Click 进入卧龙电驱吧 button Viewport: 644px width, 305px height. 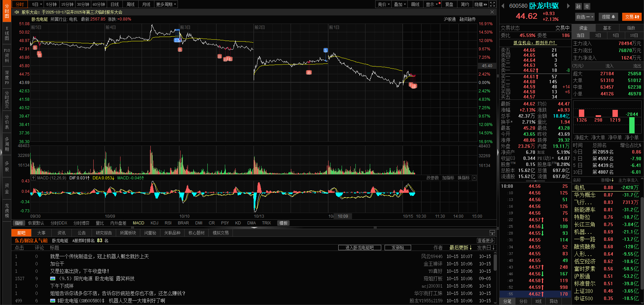click(360, 248)
